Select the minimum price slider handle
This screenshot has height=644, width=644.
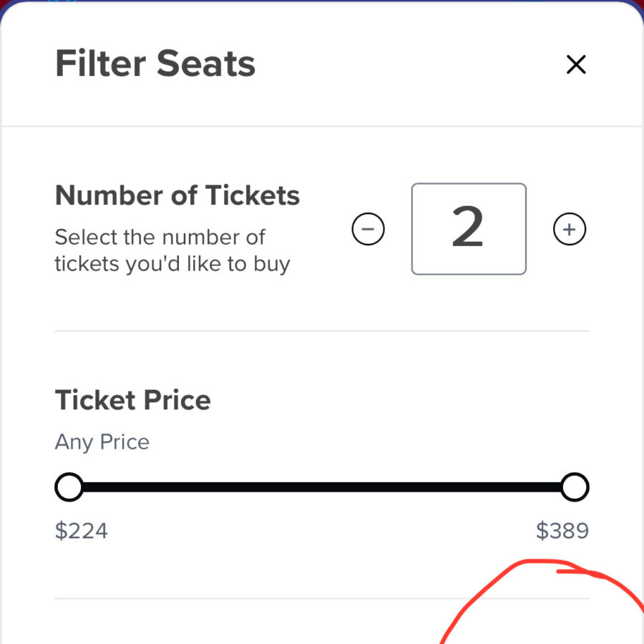69,487
